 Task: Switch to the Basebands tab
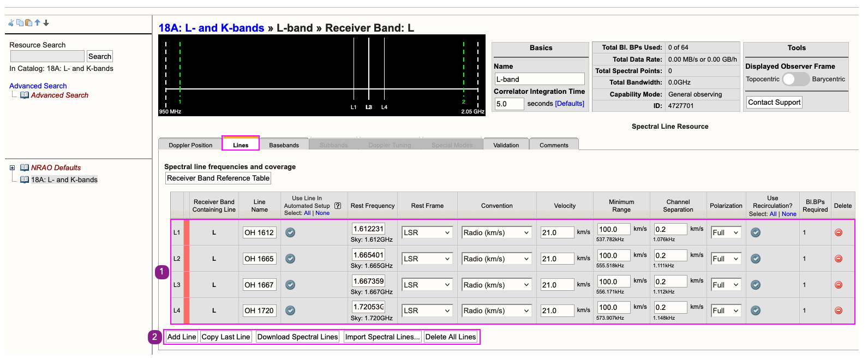(x=284, y=145)
